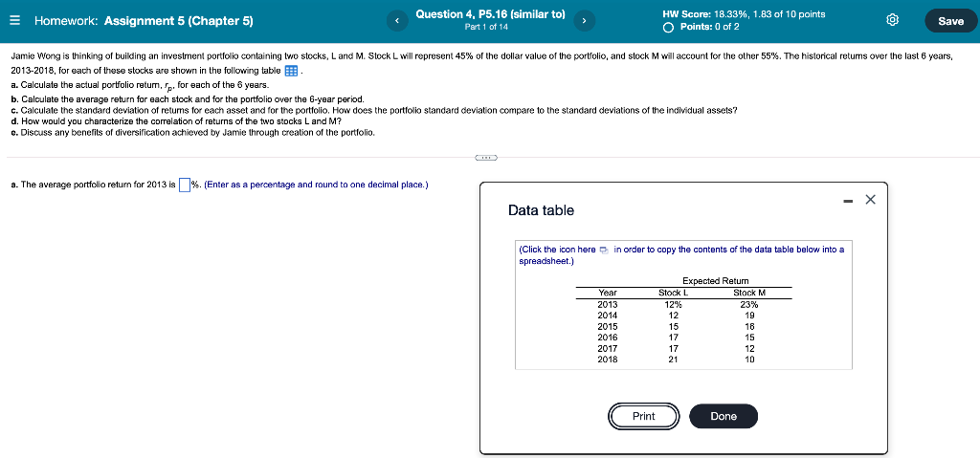Click the Done button

tap(724, 416)
